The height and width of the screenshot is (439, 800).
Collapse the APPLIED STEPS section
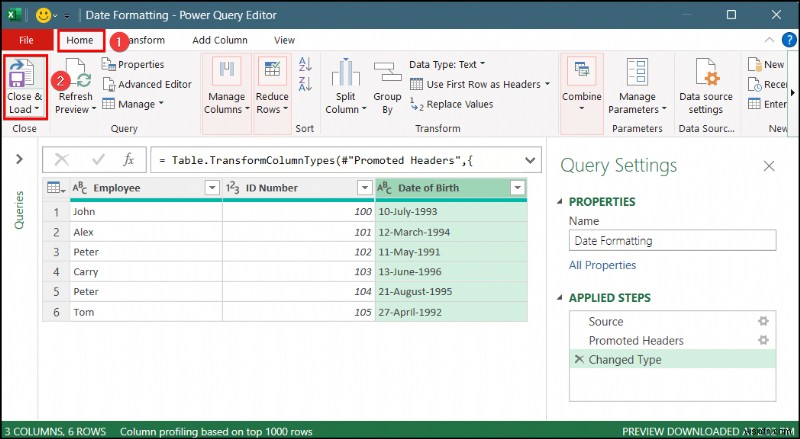(x=559, y=298)
